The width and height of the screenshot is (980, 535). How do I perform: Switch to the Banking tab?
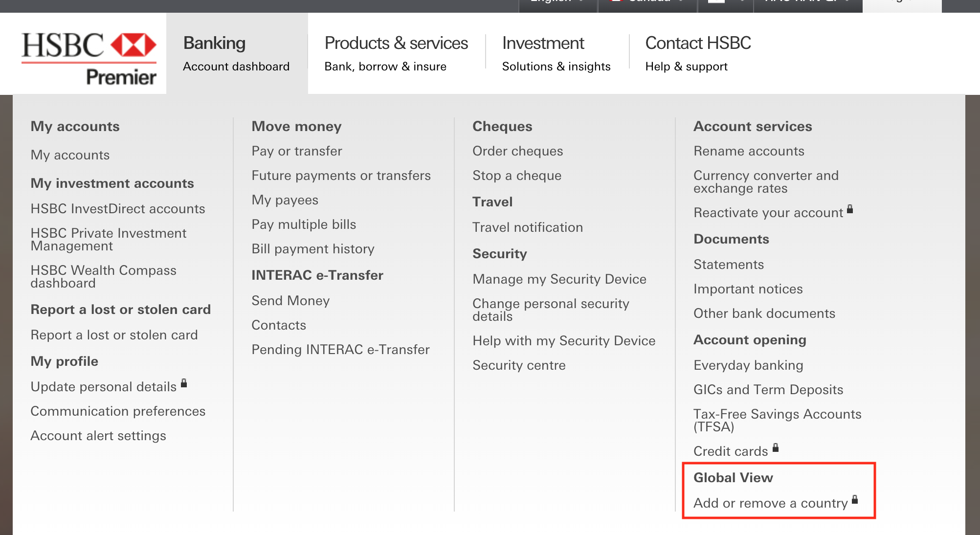(x=236, y=53)
